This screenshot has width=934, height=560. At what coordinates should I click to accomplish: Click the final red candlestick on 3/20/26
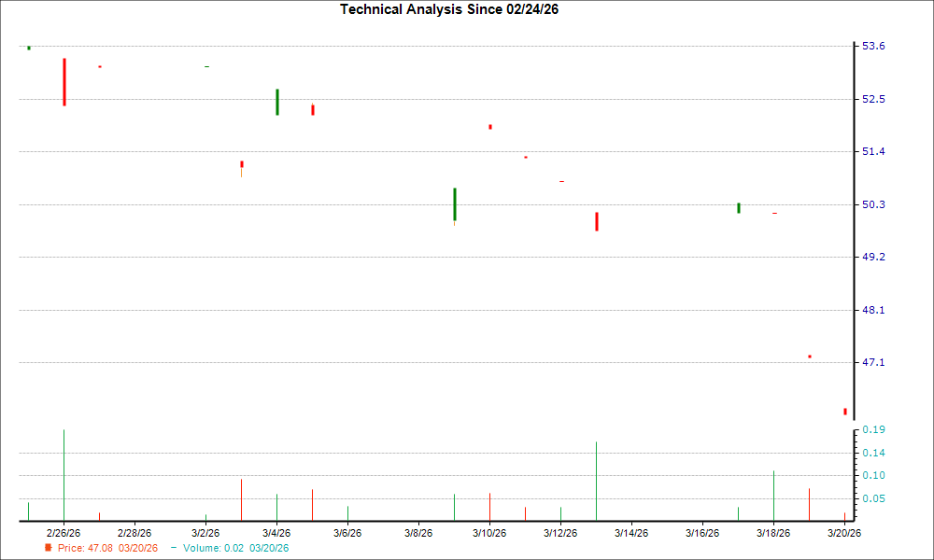click(x=845, y=410)
